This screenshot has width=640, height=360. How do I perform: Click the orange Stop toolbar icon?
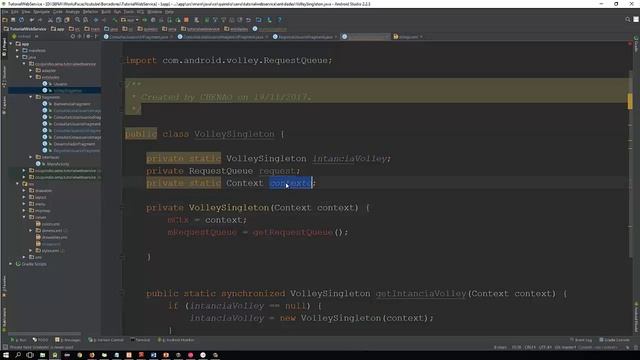(x=187, y=20)
